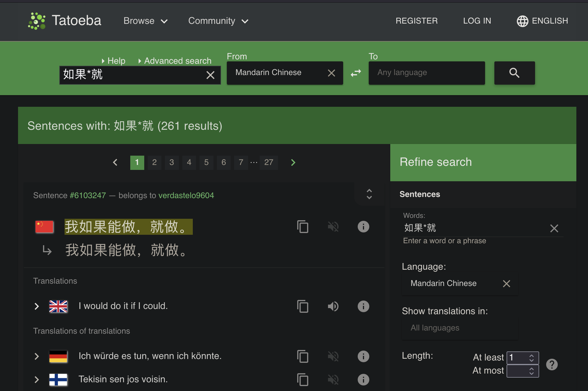Go to results page 3
Viewport: 588px width, 391px height.
point(172,162)
